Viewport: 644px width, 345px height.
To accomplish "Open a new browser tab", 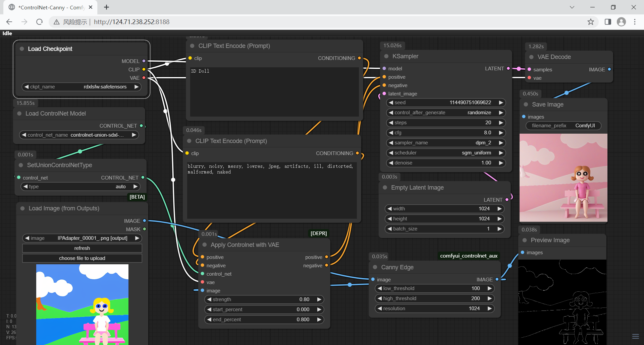I will pyautogui.click(x=106, y=7).
